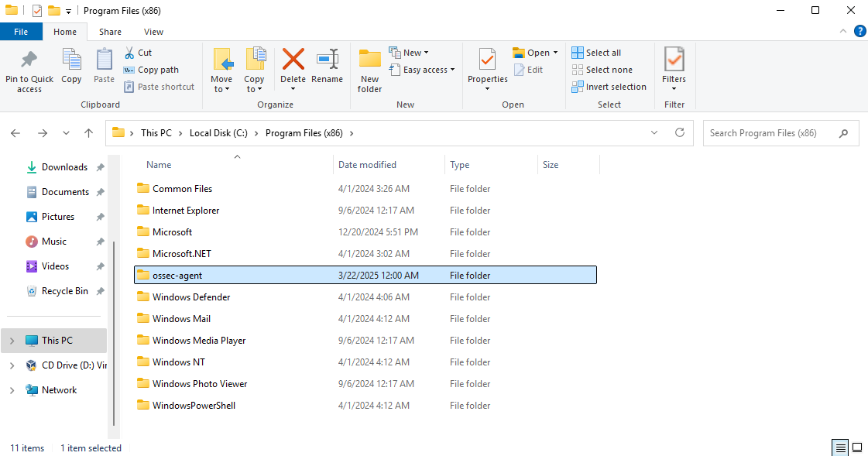Open Properties using the ribbon icon
The width and height of the screenshot is (868, 456).
487,60
